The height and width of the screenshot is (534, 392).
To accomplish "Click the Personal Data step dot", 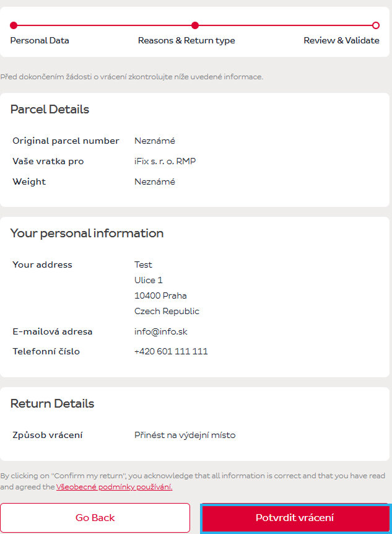I will 14,25.
